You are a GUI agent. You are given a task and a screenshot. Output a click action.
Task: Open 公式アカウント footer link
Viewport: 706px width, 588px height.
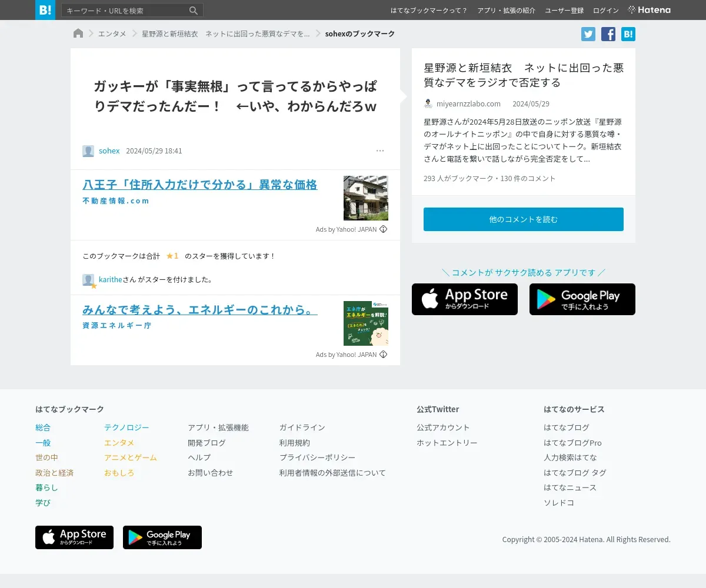[x=443, y=427]
